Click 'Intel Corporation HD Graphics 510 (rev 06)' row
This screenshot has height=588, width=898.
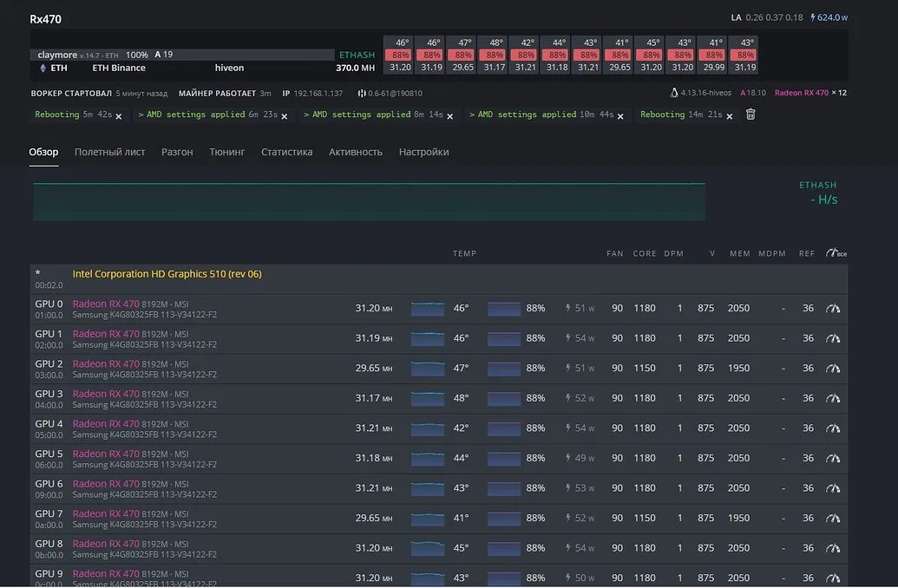pyautogui.click(x=439, y=279)
